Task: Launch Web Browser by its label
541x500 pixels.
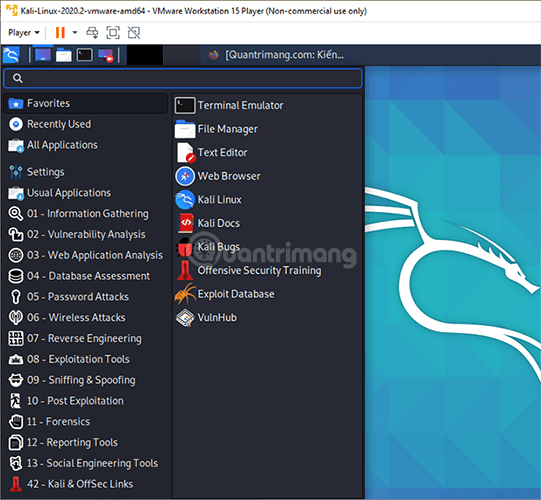Action: click(229, 176)
